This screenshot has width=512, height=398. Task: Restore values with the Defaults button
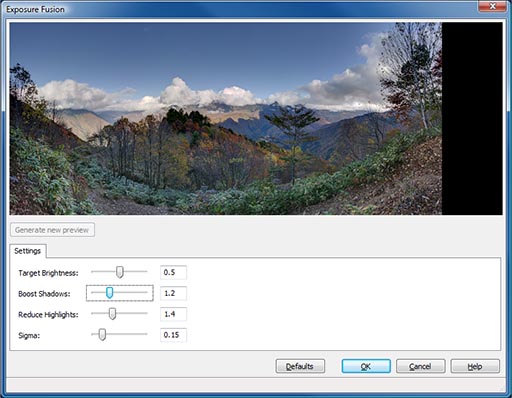300,366
